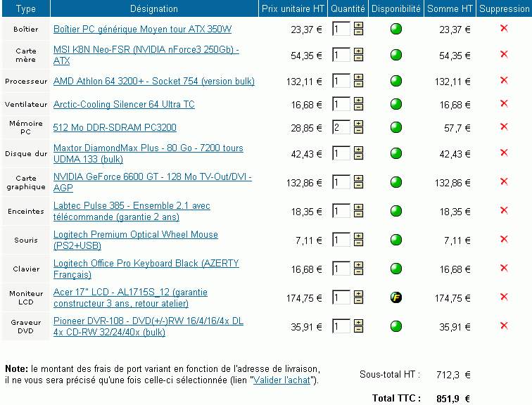Open Labtec Pulse 385 speakers link
The width and height of the screenshot is (532, 405).
132,211
